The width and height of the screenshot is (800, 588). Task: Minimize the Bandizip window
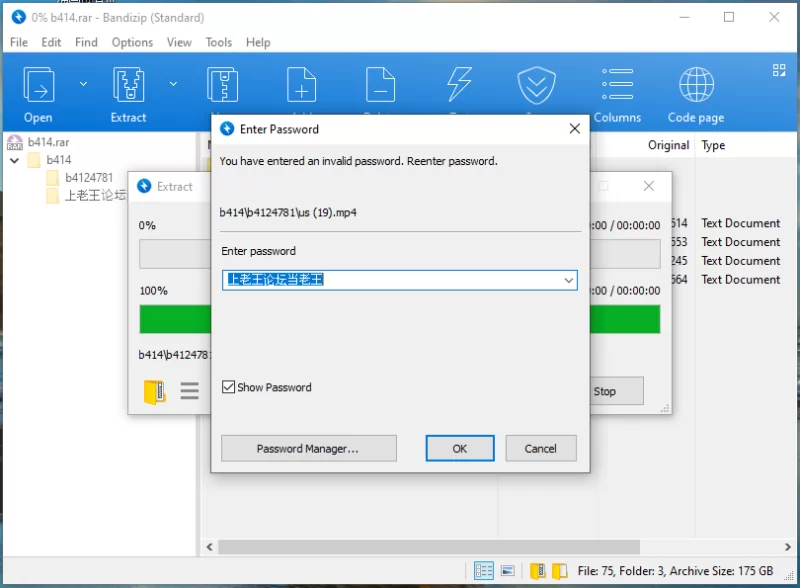click(684, 17)
